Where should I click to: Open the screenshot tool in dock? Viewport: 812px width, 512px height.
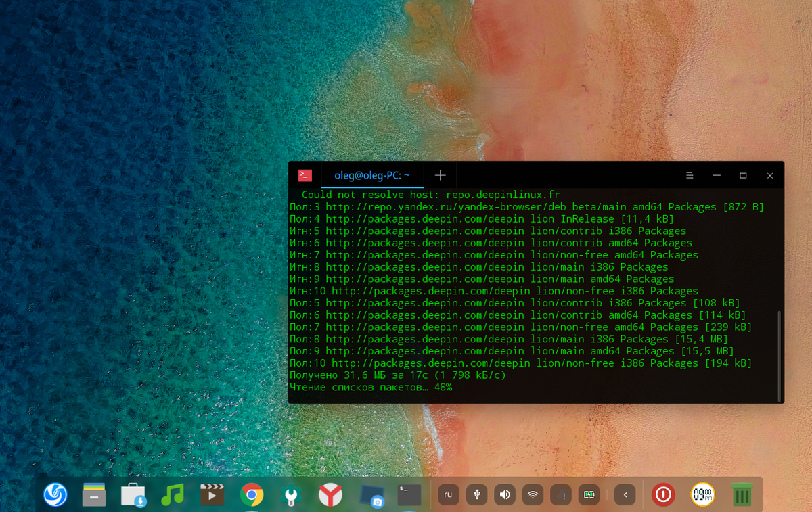(x=371, y=496)
